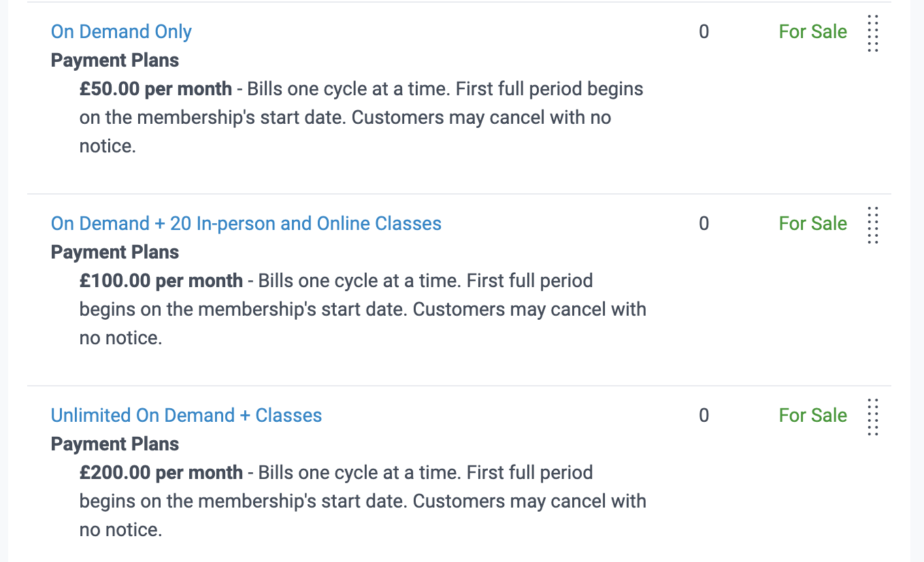Toggle sale availability for Unlimited On Demand + Classes

(x=812, y=416)
